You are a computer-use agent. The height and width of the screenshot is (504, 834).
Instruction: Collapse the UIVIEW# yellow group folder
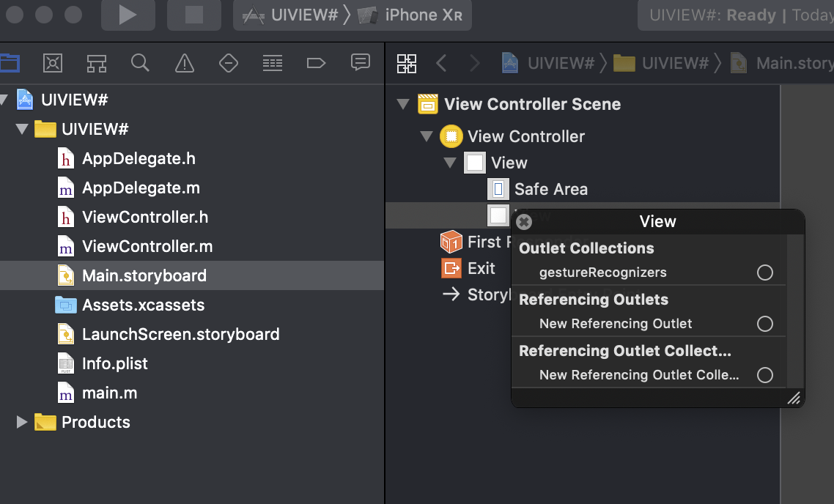tap(22, 129)
